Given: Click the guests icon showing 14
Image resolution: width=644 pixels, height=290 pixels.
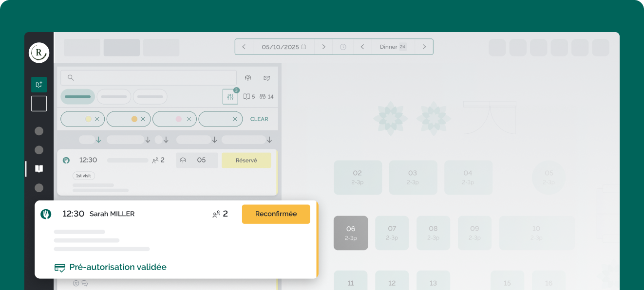Looking at the screenshot, I should click(x=263, y=97).
